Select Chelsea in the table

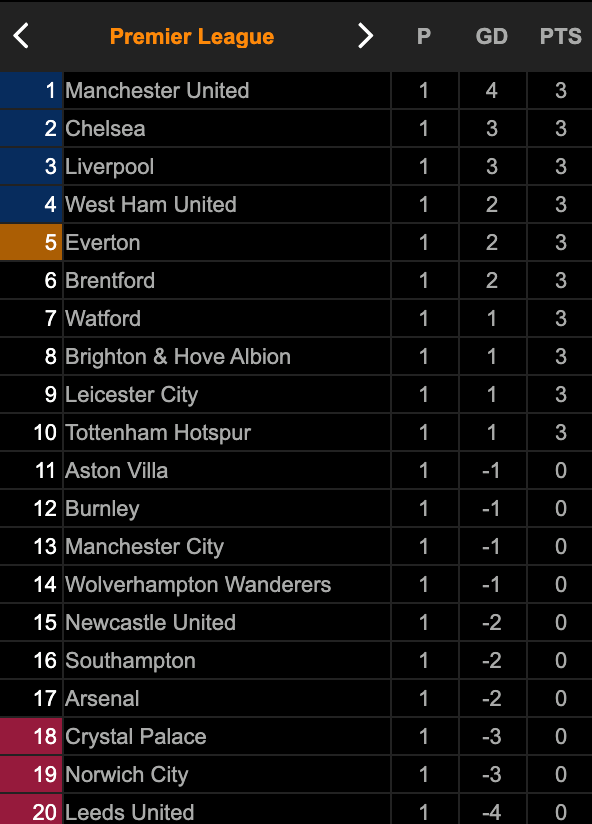click(105, 129)
